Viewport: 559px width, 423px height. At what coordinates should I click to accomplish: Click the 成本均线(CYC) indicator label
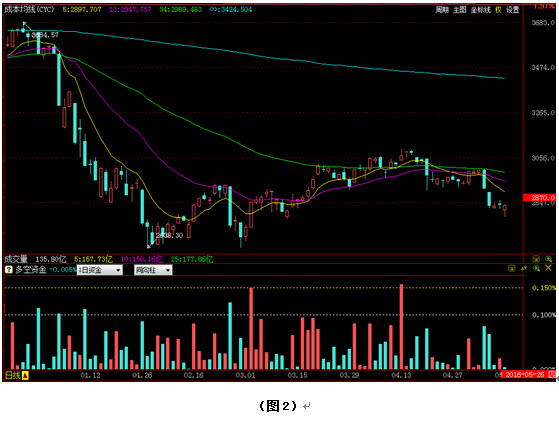29,9
